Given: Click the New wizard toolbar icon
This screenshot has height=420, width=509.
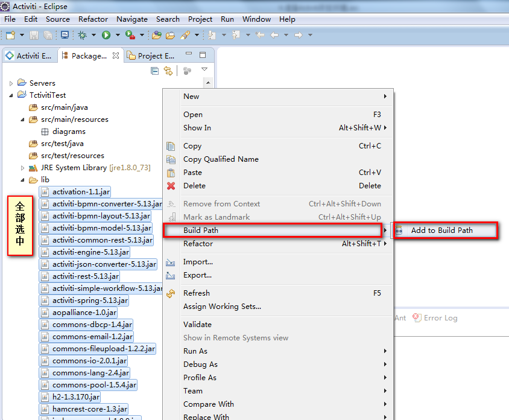Looking at the screenshot, I should (10, 35).
